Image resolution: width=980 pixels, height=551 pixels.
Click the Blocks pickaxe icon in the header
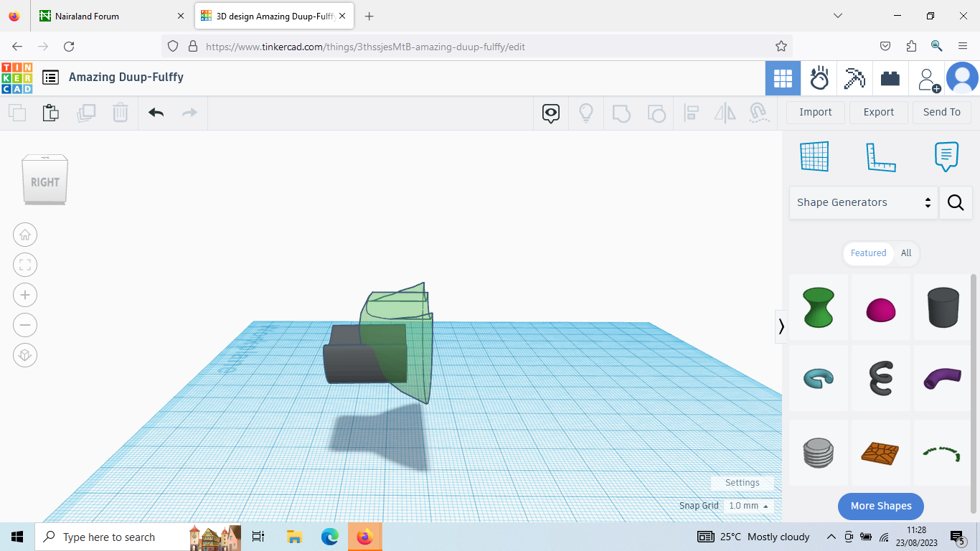[x=854, y=78]
